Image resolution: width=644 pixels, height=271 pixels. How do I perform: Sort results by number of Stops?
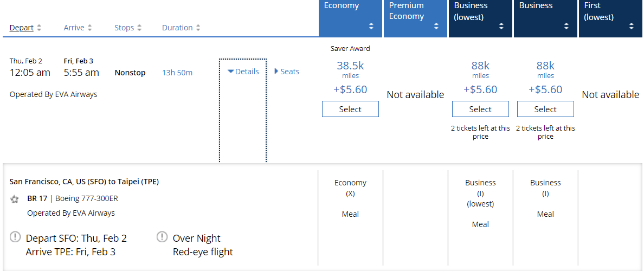(139, 28)
